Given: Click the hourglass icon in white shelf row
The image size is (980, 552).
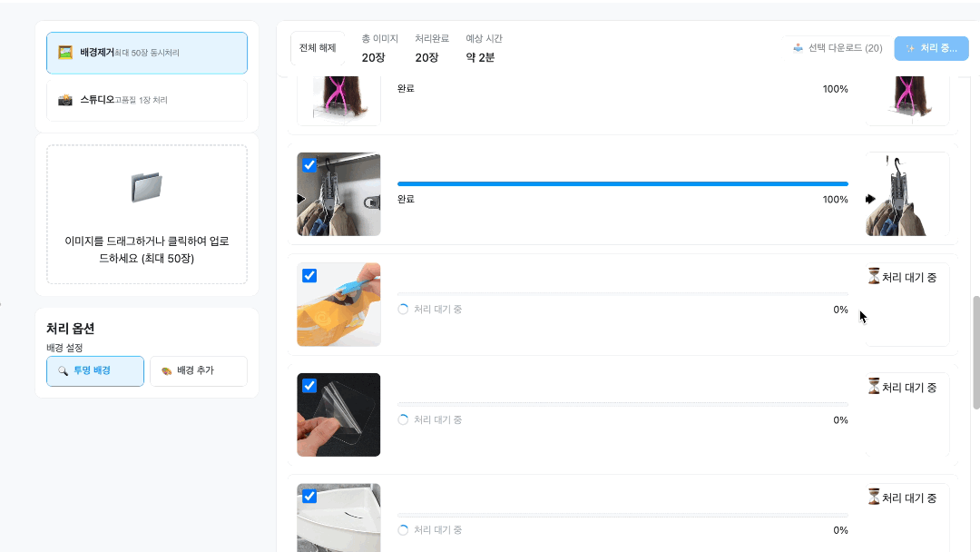Looking at the screenshot, I should click(x=874, y=497).
